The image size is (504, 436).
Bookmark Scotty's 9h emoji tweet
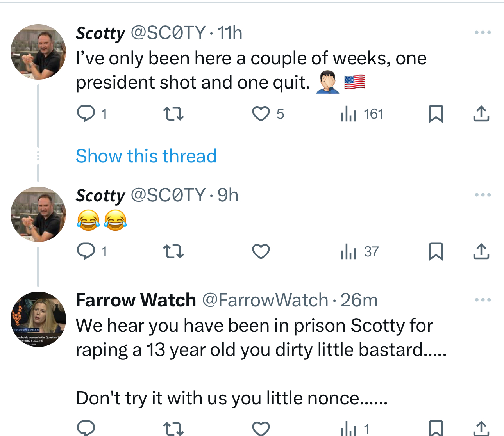click(436, 251)
